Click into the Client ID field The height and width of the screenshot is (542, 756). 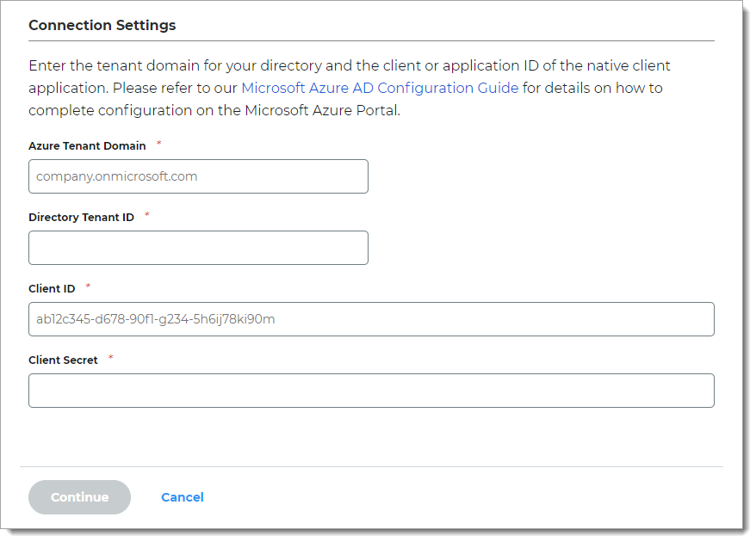pyautogui.click(x=371, y=319)
